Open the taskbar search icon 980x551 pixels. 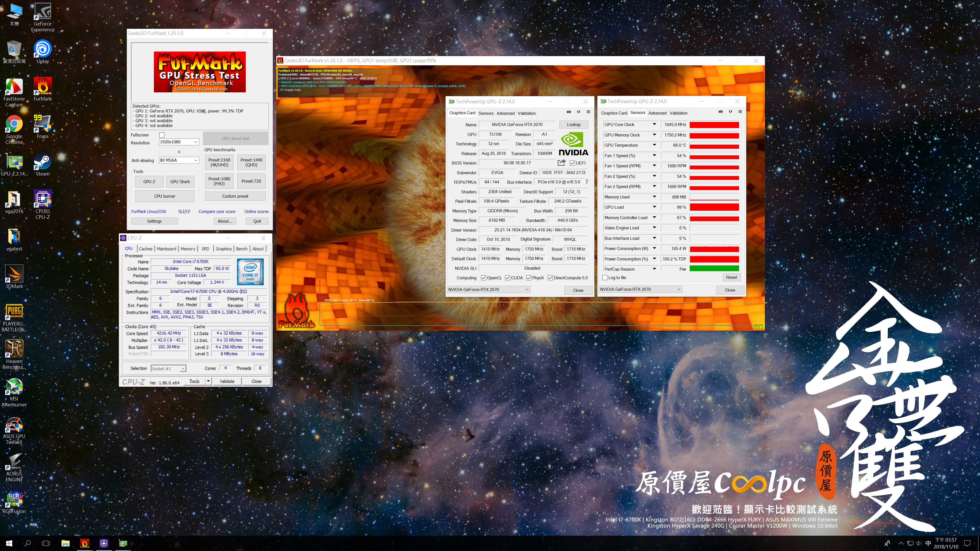(27, 543)
